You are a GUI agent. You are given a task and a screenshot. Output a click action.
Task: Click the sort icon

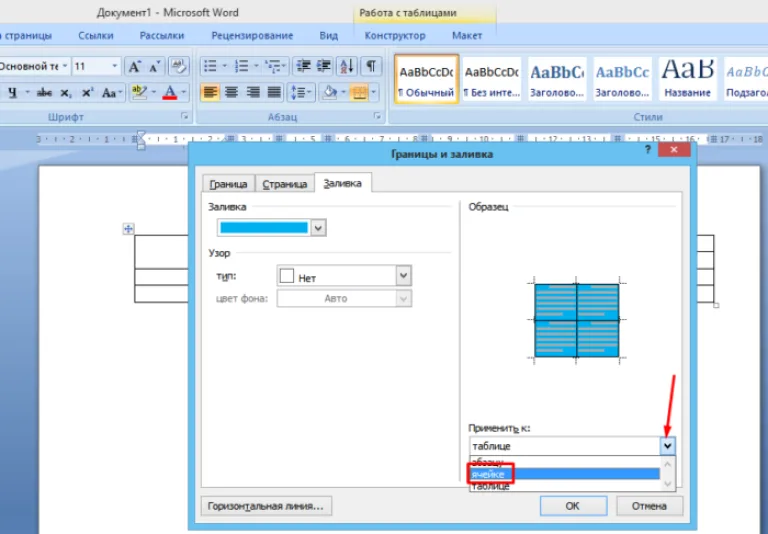point(347,66)
